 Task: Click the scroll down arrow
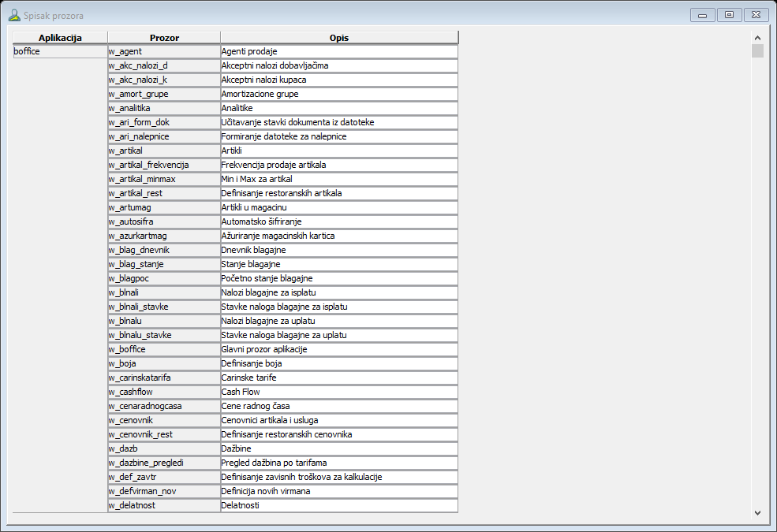click(757, 513)
